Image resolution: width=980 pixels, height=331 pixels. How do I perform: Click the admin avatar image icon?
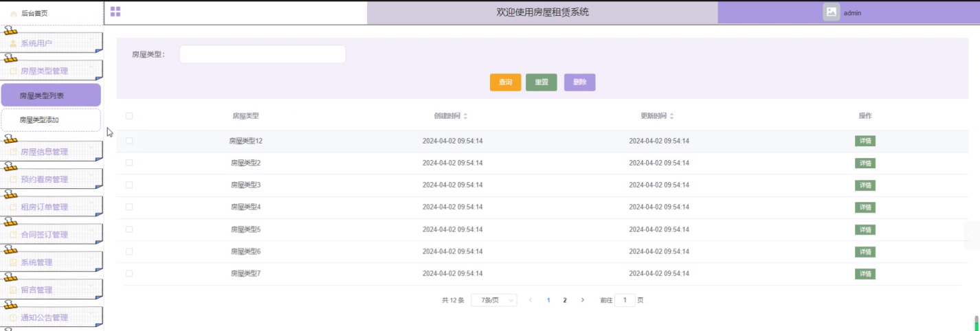832,12
